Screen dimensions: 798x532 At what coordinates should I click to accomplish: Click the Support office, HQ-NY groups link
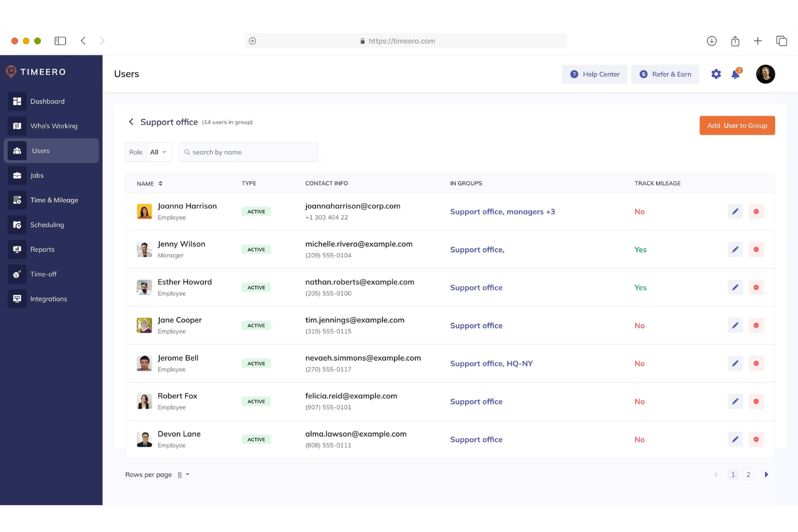(x=491, y=363)
